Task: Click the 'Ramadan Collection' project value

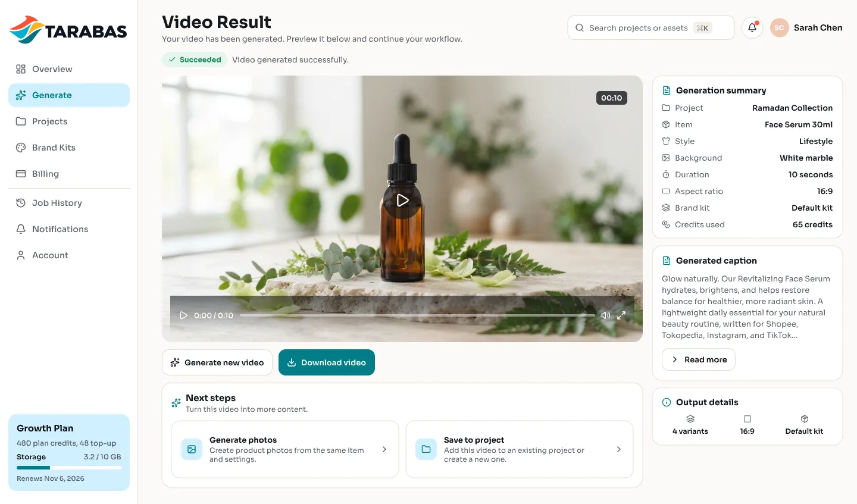Action: 792,108
